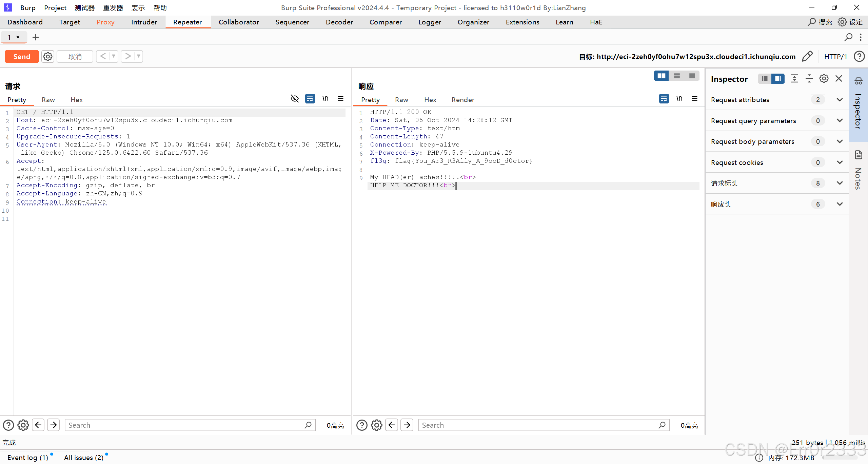Image resolution: width=868 pixels, height=464 pixels.
Task: Click the Notes side panel icon
Action: (859, 155)
